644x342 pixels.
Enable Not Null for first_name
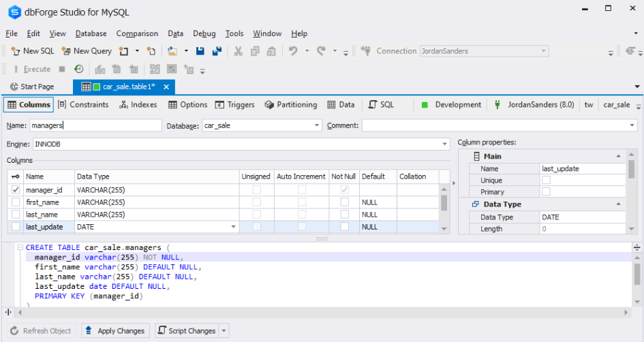point(345,202)
